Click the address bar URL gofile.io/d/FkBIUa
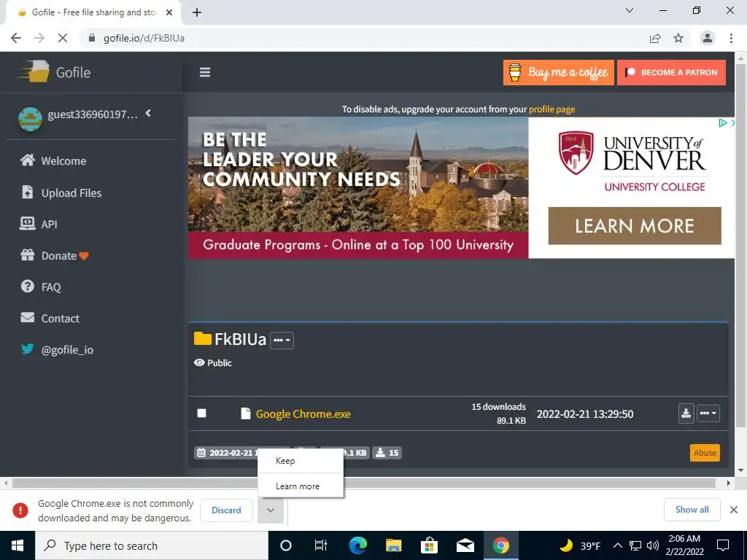This screenshot has height=560, width=747. pyautogui.click(x=144, y=38)
